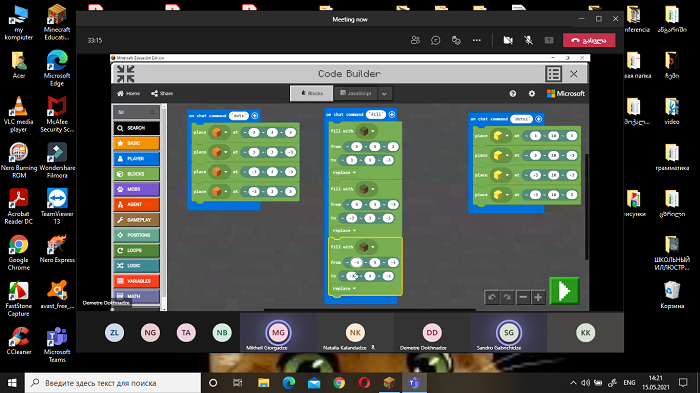The width and height of the screenshot is (700, 393).
Task: Open the help question mark icon
Action: [x=512, y=93]
